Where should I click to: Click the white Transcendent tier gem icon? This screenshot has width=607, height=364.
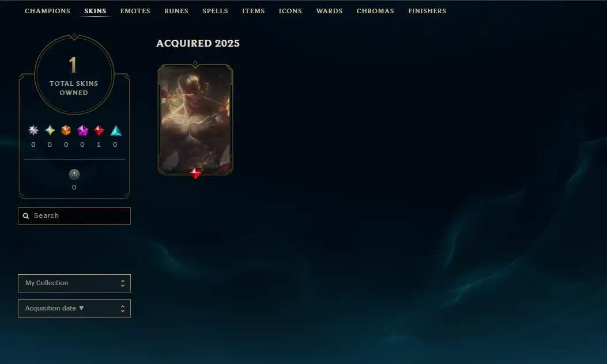tap(33, 130)
